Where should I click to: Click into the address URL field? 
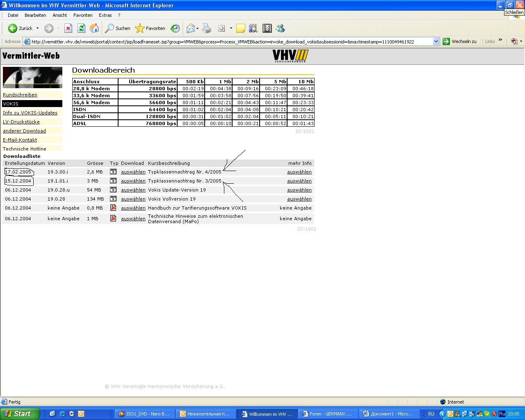coord(230,41)
